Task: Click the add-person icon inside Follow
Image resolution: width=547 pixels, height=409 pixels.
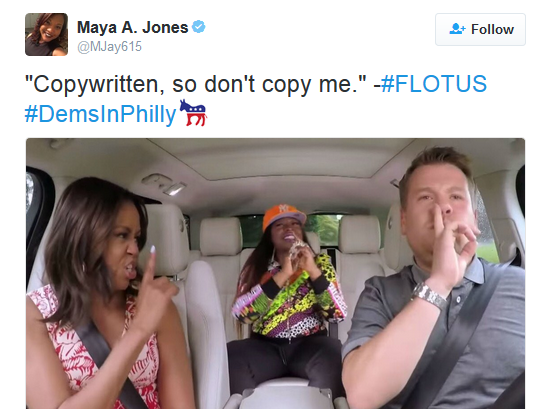Action: pos(457,29)
